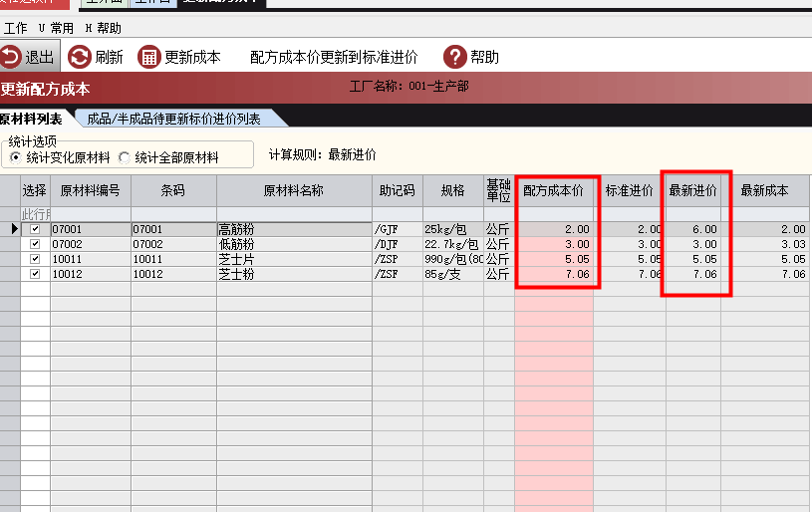The width and height of the screenshot is (812, 512).
Task: Click the 最新成本 column header
Action: (x=765, y=190)
